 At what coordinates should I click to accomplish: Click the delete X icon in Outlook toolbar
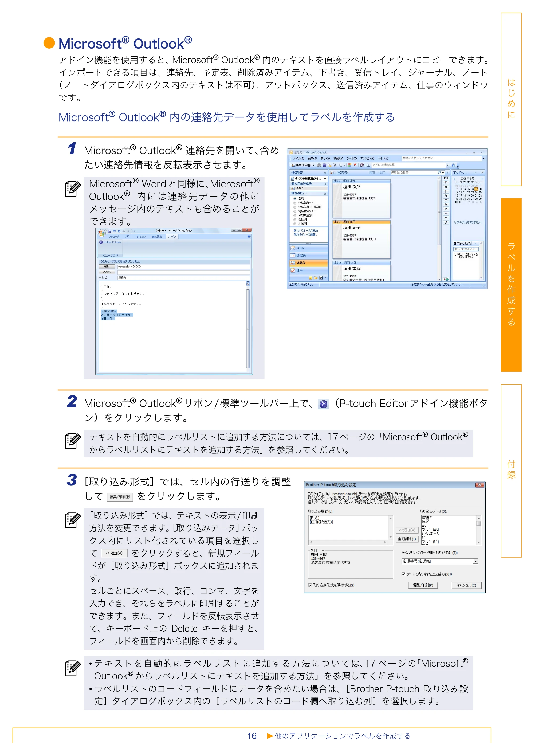[x=335, y=165]
